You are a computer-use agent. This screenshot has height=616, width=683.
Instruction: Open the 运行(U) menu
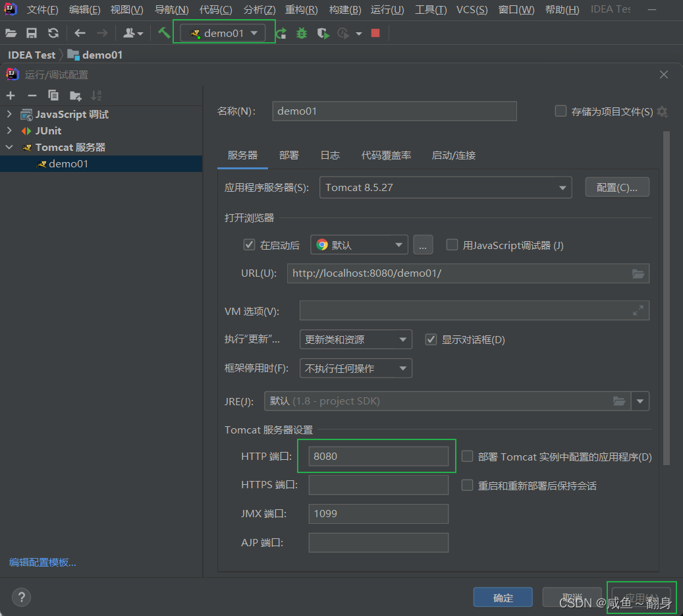(x=387, y=10)
